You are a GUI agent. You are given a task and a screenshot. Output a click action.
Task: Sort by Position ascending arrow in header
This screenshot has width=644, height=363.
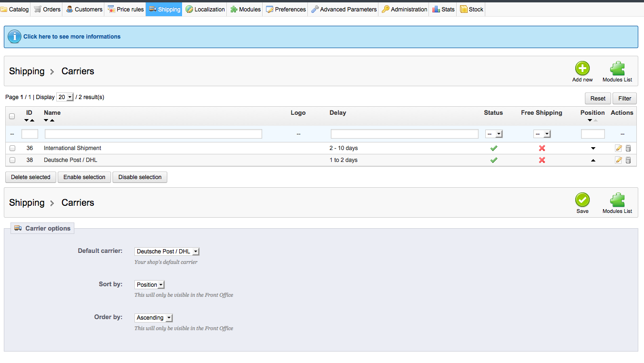tap(595, 121)
